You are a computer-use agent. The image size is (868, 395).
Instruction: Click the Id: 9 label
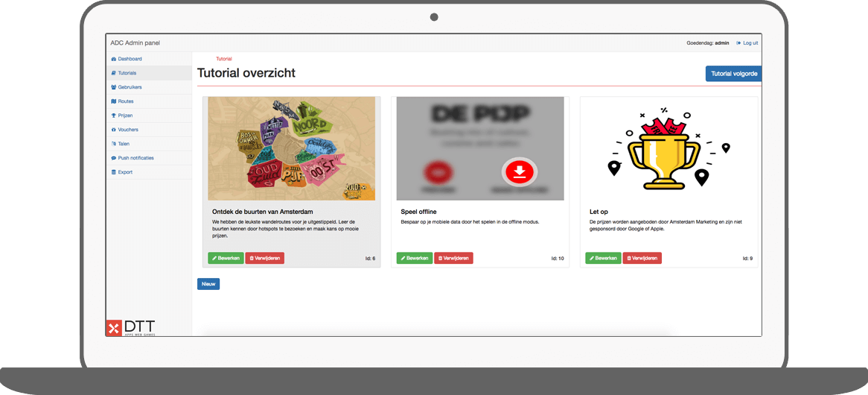click(747, 259)
